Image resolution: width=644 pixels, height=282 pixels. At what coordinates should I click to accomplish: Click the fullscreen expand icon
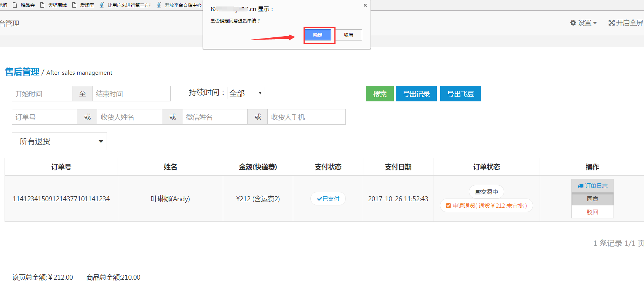coord(612,23)
